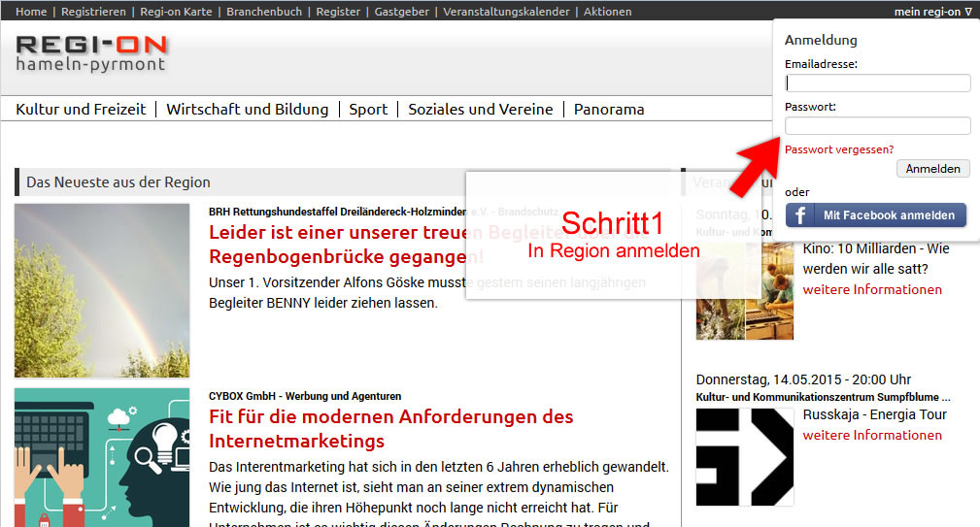
Task: Focus the Passwort input field
Action: 877,126
